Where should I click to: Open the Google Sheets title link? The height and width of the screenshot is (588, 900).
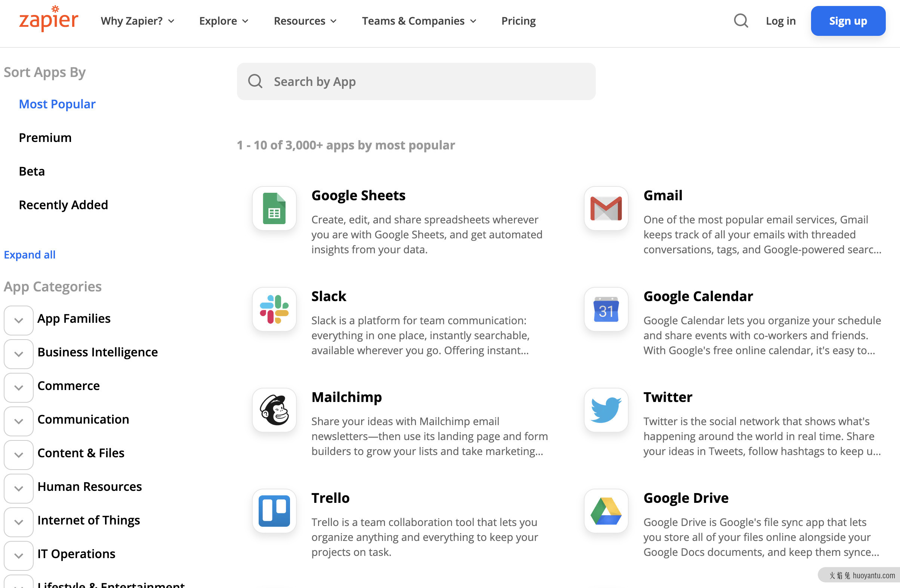pos(358,195)
